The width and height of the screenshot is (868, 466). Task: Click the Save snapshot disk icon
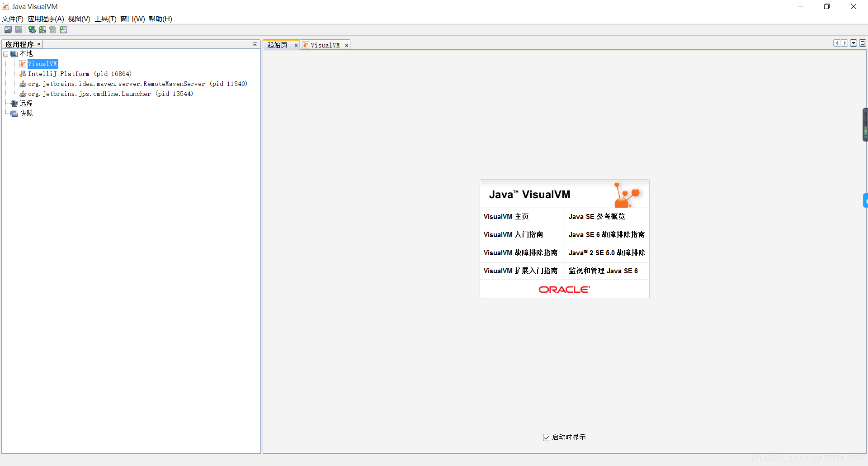19,30
